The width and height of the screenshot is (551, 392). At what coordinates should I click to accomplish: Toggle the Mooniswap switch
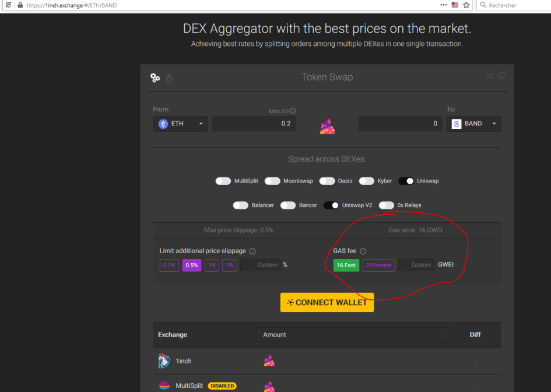tap(272, 181)
